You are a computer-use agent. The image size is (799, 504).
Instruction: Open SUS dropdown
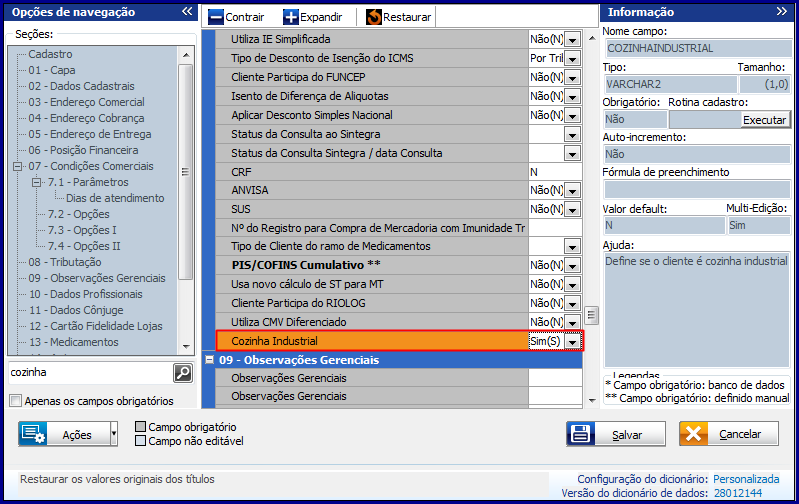pos(573,209)
